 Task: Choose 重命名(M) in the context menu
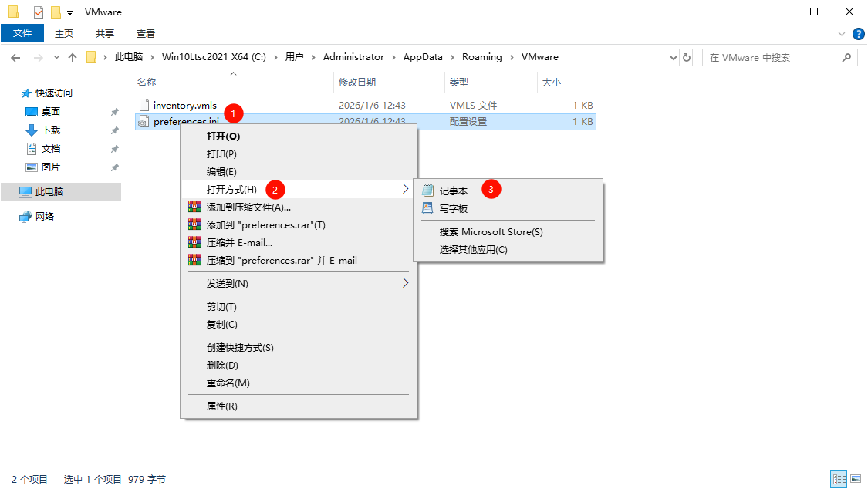[x=299, y=383]
